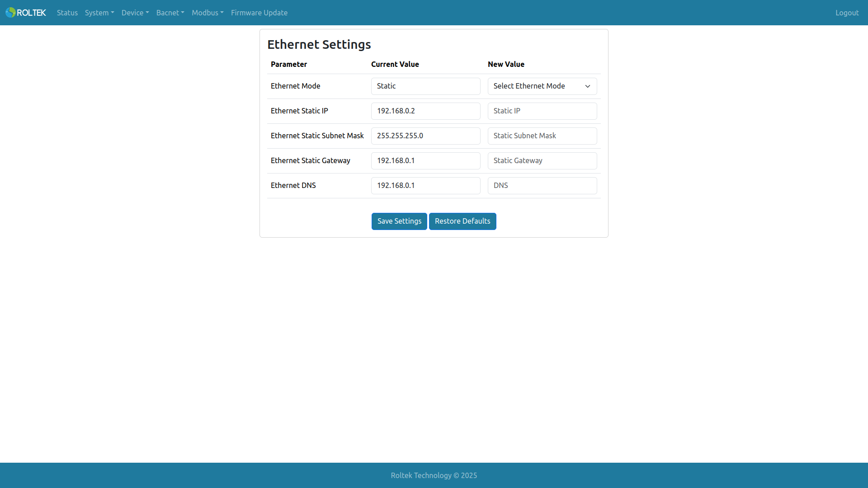
Task: Click current Static IP value 192.168.0.2
Action: point(425,111)
